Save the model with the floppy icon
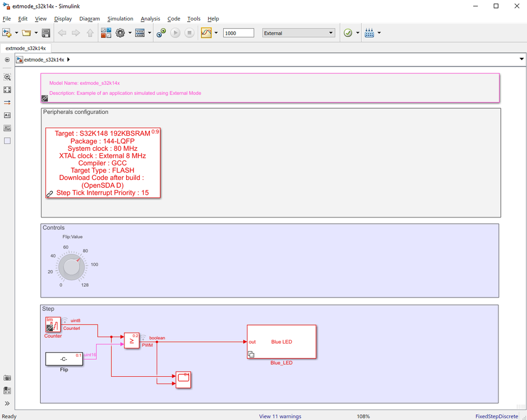 (x=46, y=33)
